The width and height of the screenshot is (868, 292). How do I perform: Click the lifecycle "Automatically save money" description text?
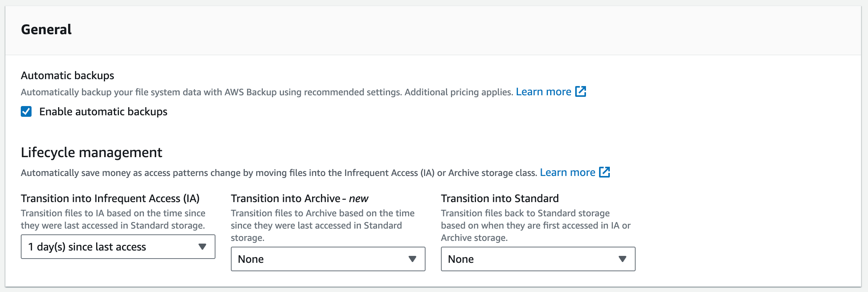279,173
